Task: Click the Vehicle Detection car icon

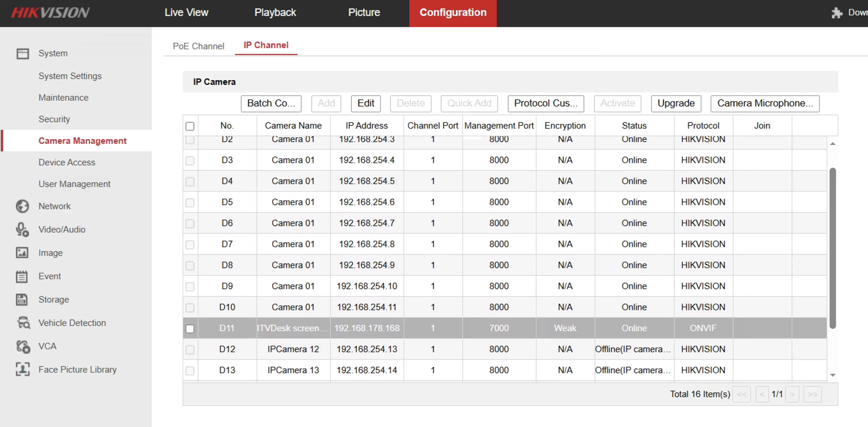Action: [x=24, y=323]
